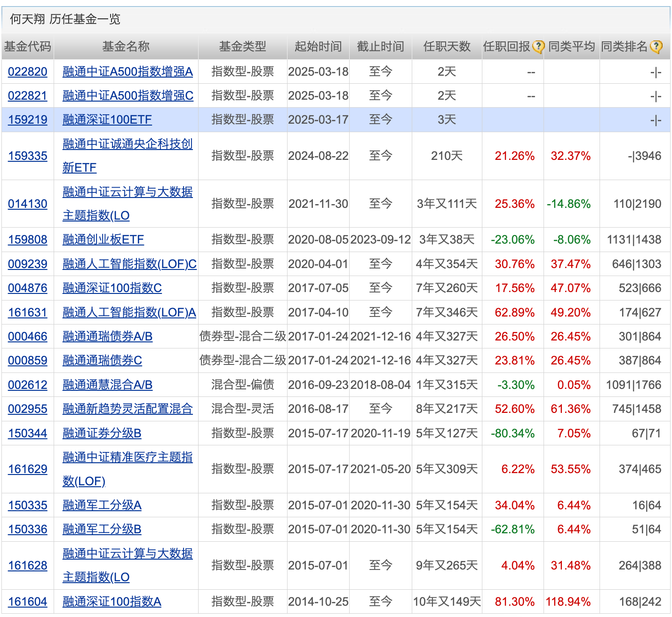Select the 1131|1438 ranking cell
Image resolution: width=672 pixels, height=617 pixels.
(x=634, y=239)
